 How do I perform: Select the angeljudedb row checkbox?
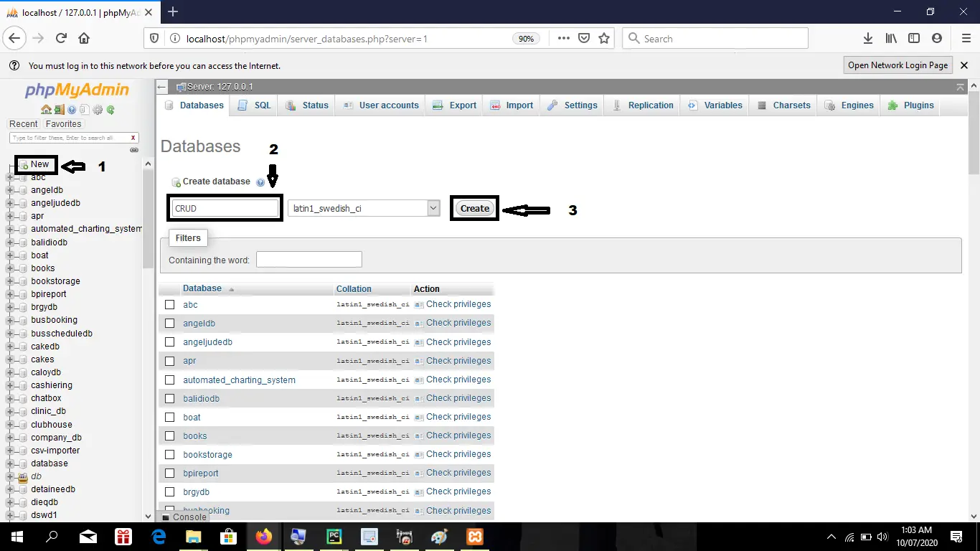[170, 342]
